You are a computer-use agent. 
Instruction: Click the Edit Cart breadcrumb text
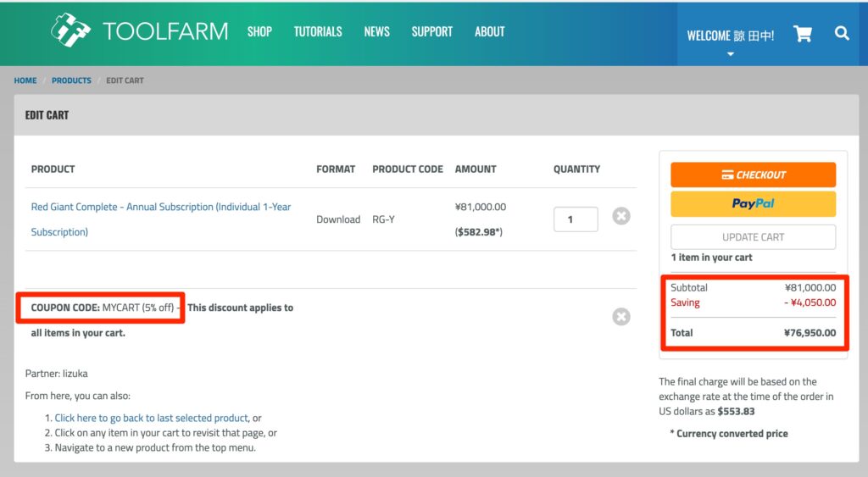pyautogui.click(x=125, y=80)
